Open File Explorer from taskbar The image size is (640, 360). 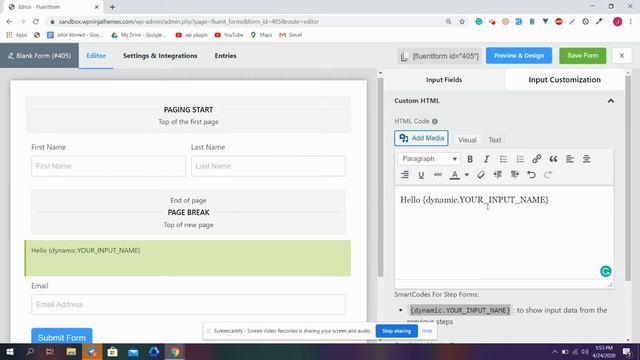click(x=71, y=351)
